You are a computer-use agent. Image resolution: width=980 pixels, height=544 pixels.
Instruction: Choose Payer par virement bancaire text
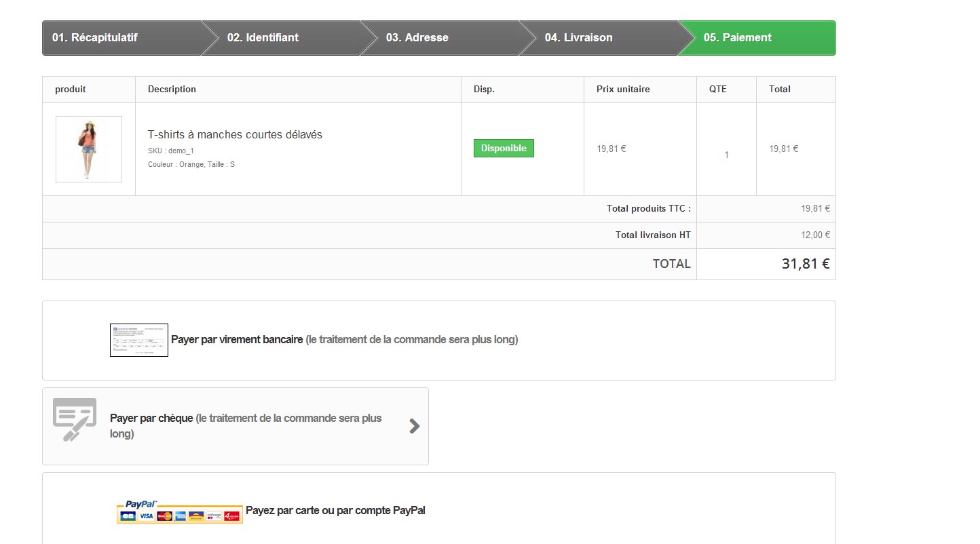tap(237, 339)
